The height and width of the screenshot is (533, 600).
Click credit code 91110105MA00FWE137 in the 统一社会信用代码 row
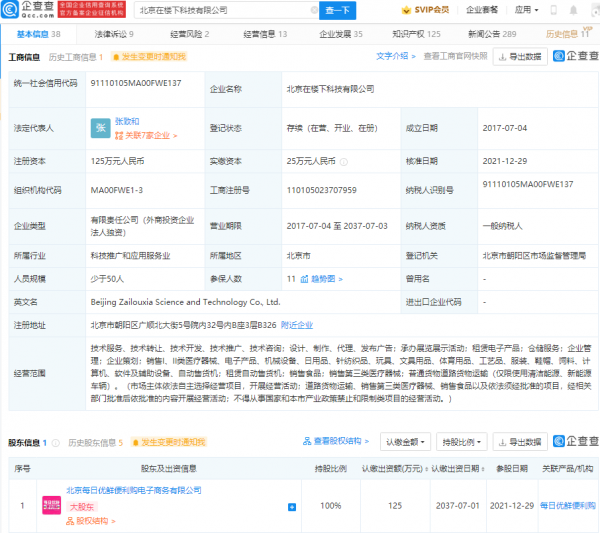pyautogui.click(x=136, y=83)
